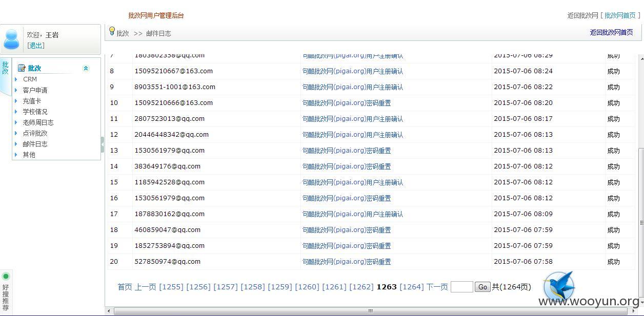Jump to page 1255
The height and width of the screenshot is (316, 644).
[x=171, y=287]
